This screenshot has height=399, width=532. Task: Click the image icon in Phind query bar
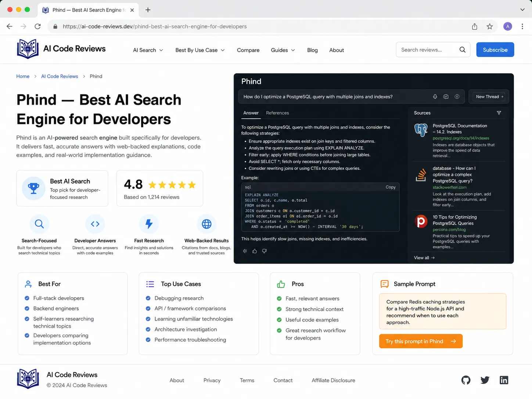coord(446,97)
